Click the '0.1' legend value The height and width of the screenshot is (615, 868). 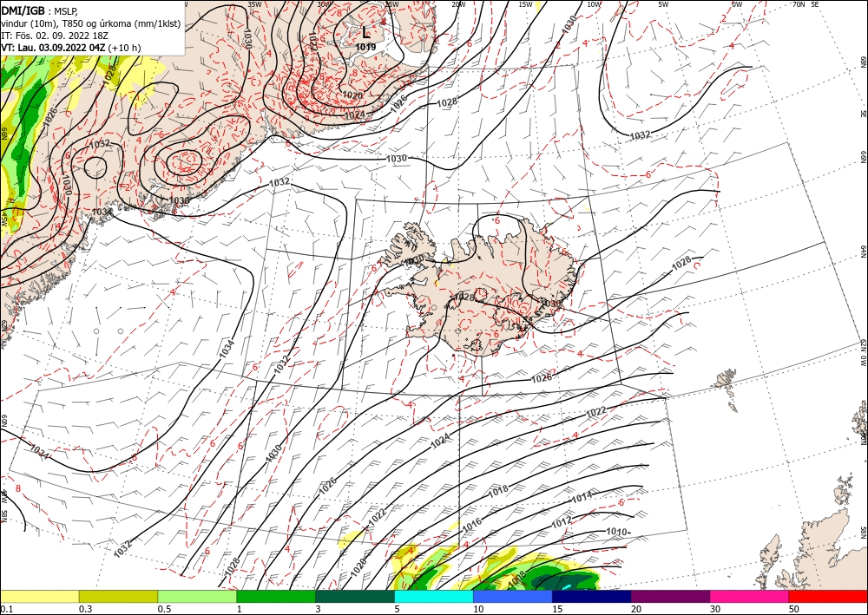(x=6, y=609)
